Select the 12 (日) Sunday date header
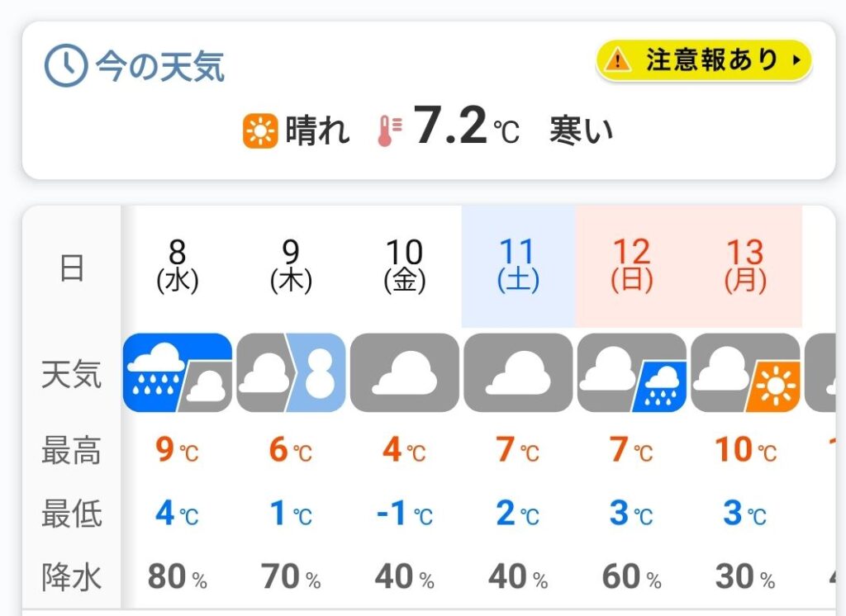 pos(631,266)
